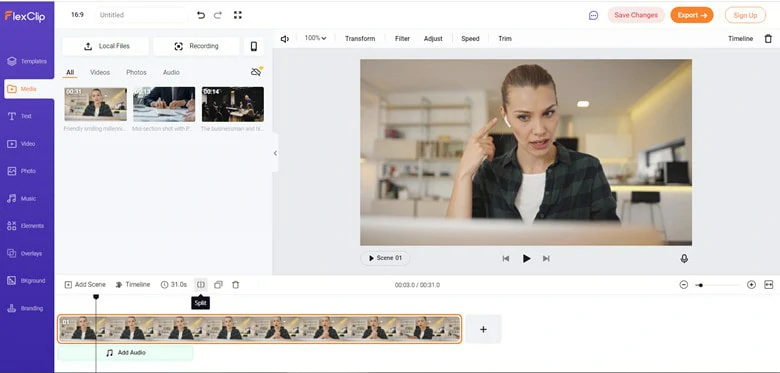780x373 pixels.
Task: Delete the selected element with top trash icon
Action: point(768,38)
